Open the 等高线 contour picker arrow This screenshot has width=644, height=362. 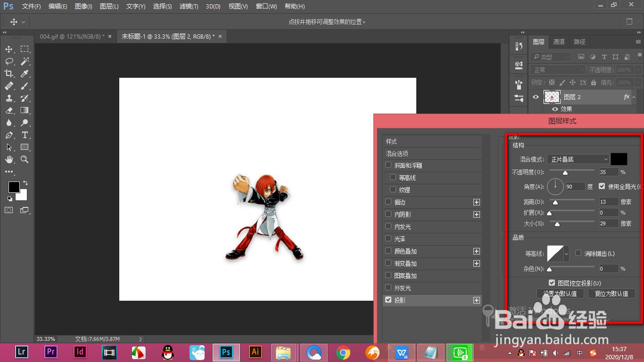tap(567, 254)
